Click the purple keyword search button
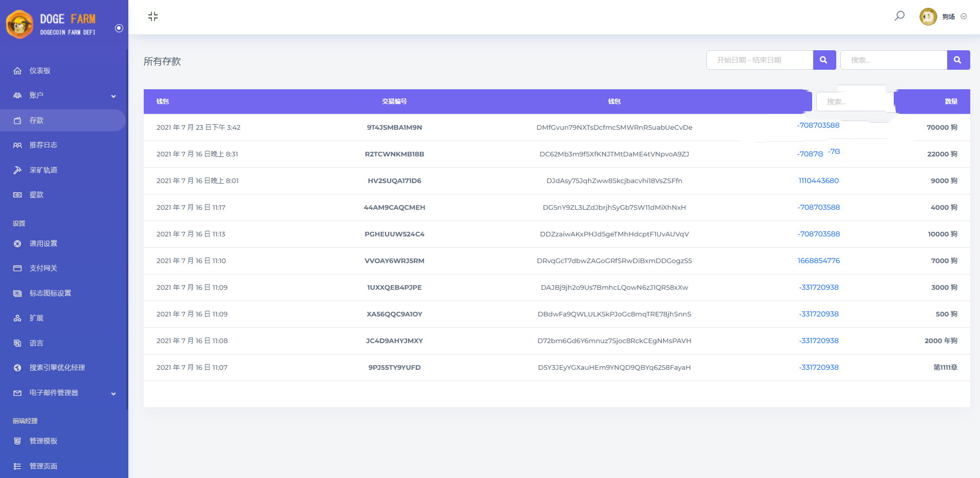The image size is (980, 478). 958,60
